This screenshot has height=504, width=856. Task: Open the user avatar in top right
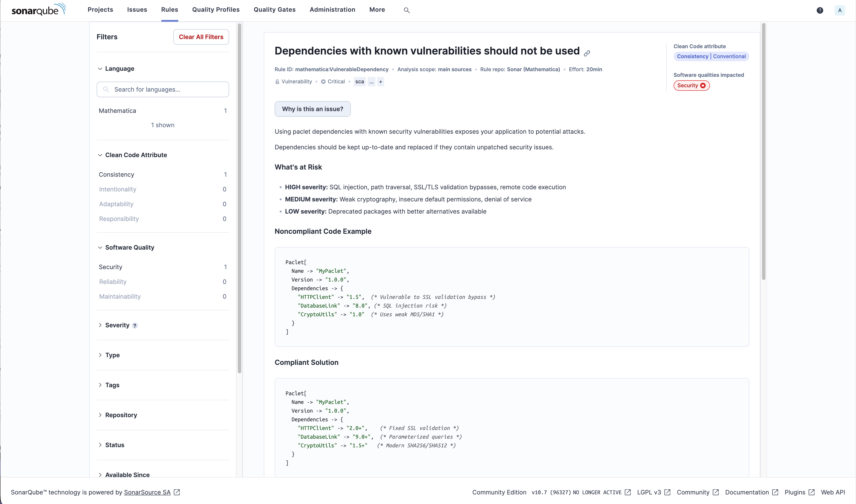pos(840,10)
